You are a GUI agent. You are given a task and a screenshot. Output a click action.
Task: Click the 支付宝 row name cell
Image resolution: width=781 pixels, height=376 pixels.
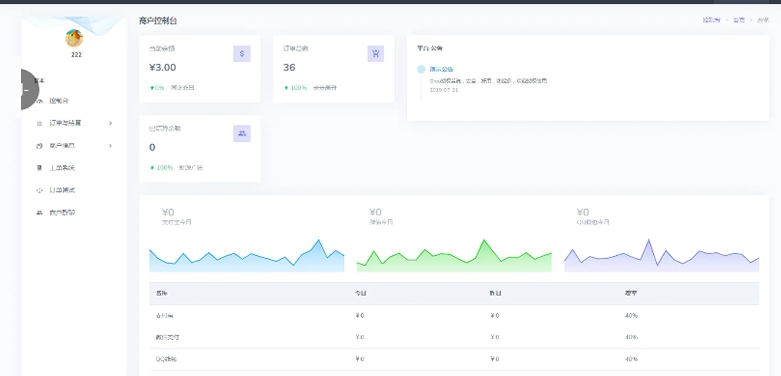point(164,316)
